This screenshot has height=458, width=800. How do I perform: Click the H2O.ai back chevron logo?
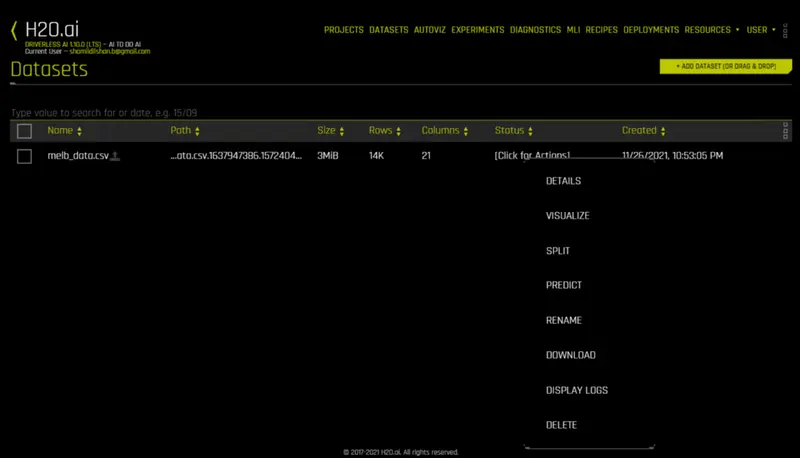tap(14, 31)
